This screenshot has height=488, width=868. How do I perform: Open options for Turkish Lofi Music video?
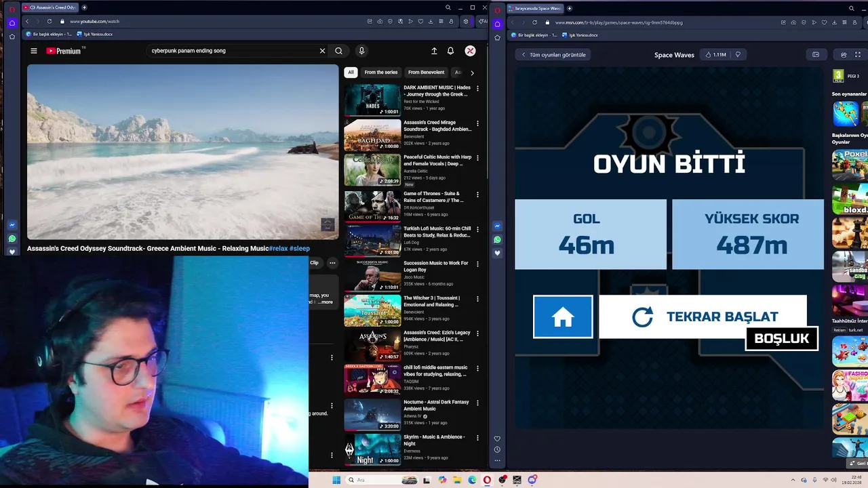(x=477, y=229)
